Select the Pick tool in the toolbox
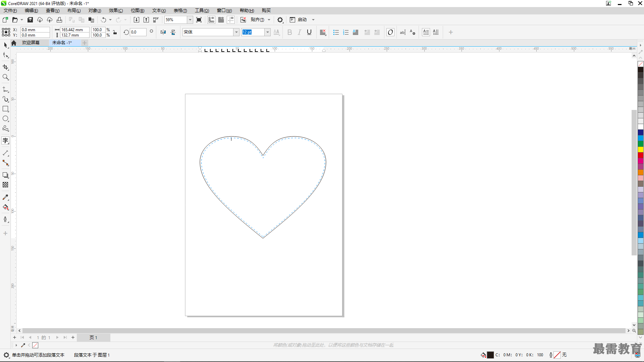This screenshot has height=362, width=644. point(5,45)
